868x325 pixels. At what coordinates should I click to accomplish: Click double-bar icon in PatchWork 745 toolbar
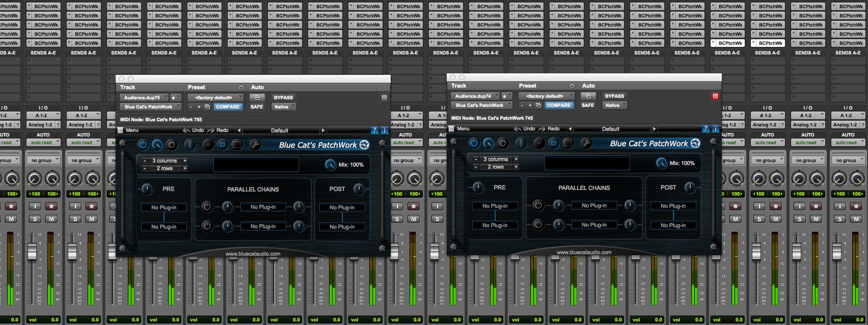pyautogui.click(x=521, y=143)
